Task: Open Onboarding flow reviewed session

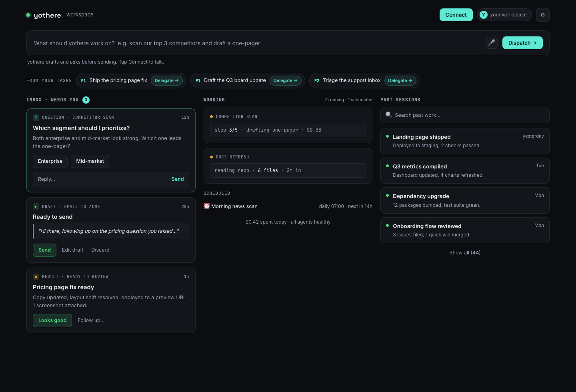Action: click(465, 230)
